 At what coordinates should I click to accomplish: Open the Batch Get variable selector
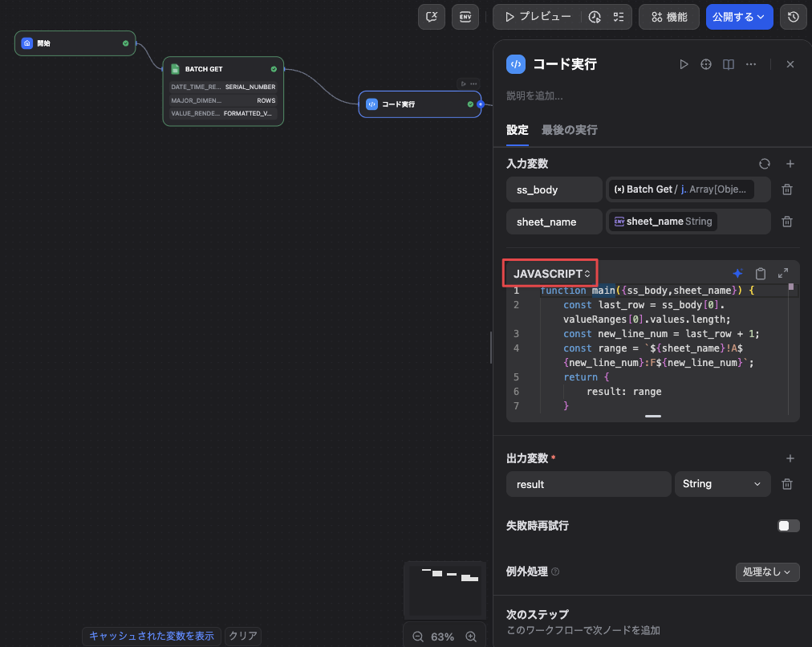point(688,189)
